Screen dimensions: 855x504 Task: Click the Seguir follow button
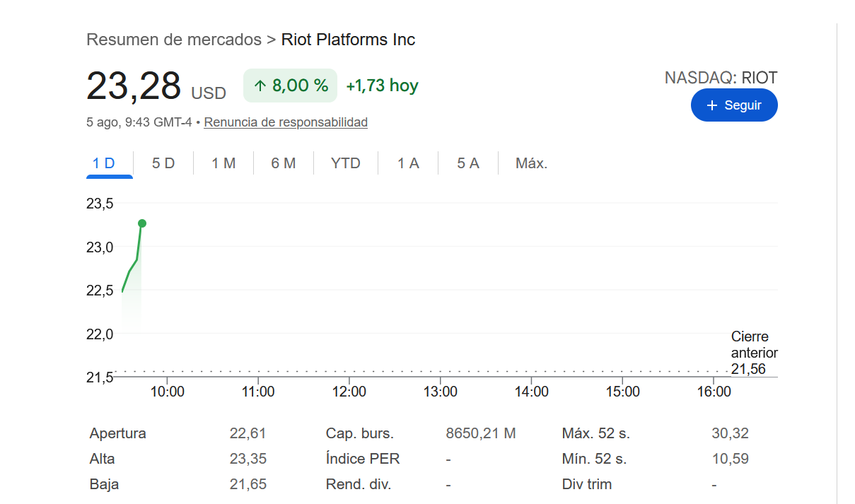[x=734, y=105]
